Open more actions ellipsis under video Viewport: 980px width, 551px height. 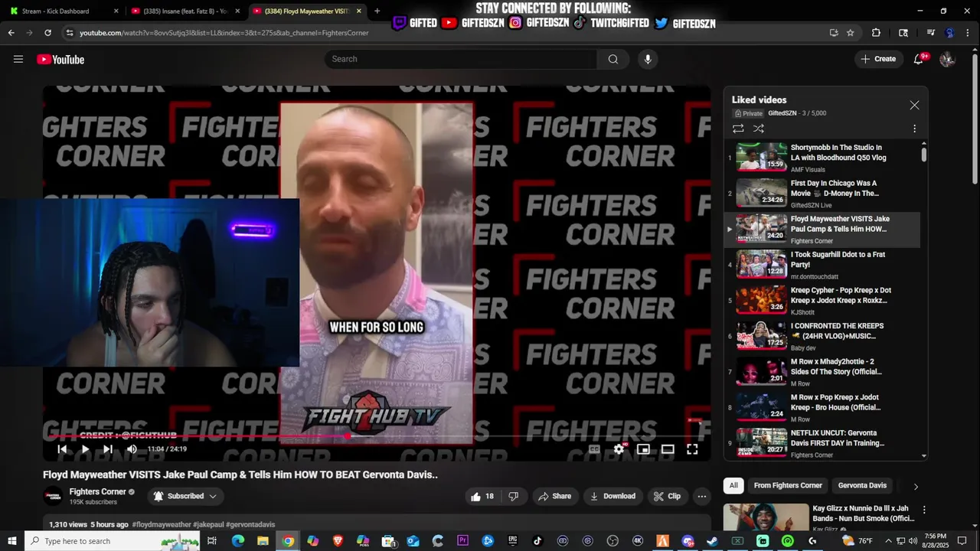(x=702, y=496)
